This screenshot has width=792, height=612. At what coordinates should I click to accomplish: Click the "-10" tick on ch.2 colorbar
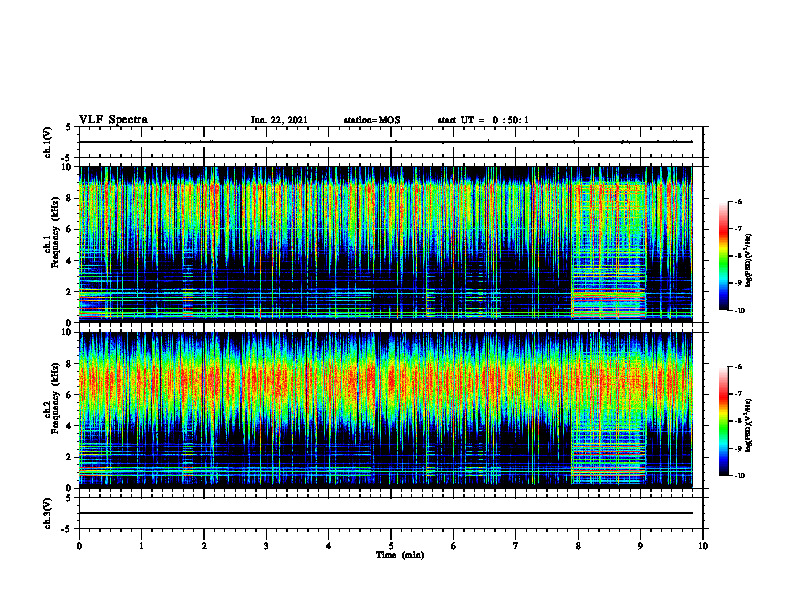pos(740,476)
